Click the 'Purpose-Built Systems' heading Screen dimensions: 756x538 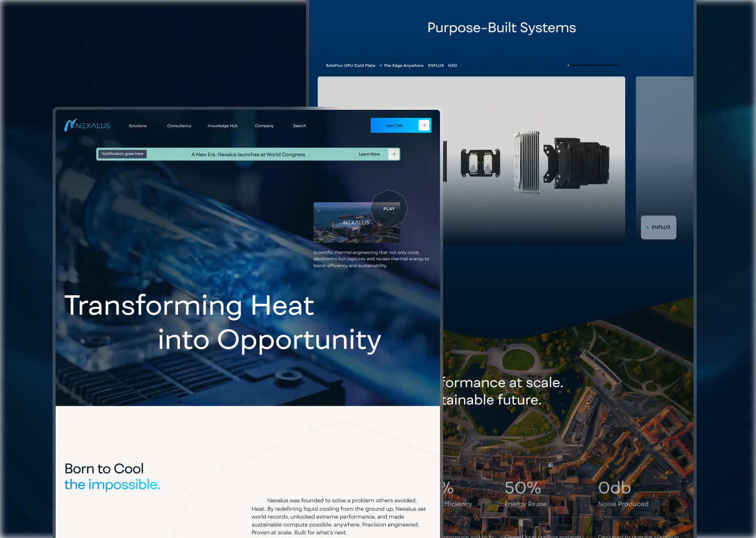tap(501, 27)
